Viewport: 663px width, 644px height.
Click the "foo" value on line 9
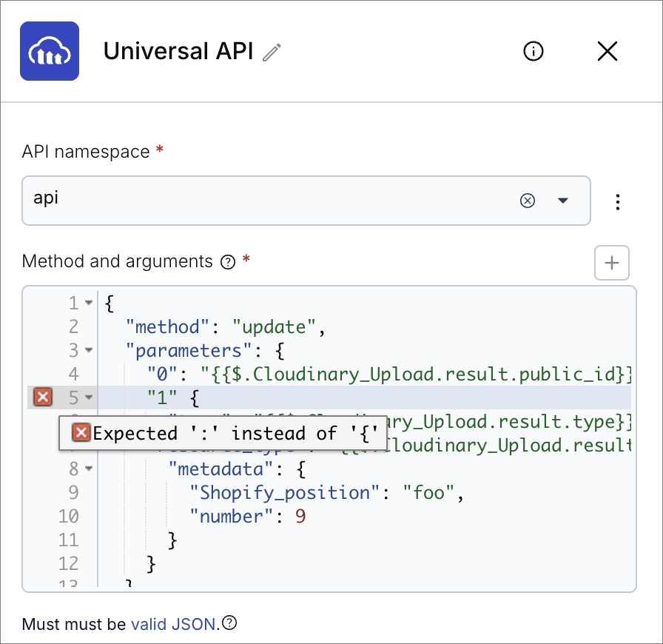point(428,493)
